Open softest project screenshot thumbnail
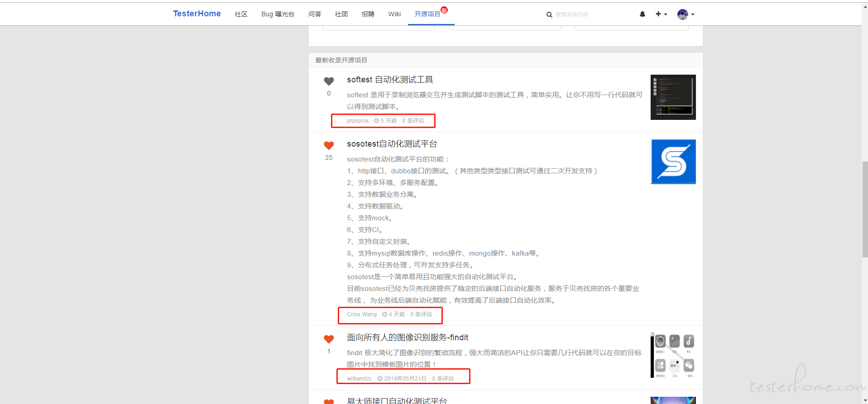The image size is (868, 404). (x=673, y=97)
